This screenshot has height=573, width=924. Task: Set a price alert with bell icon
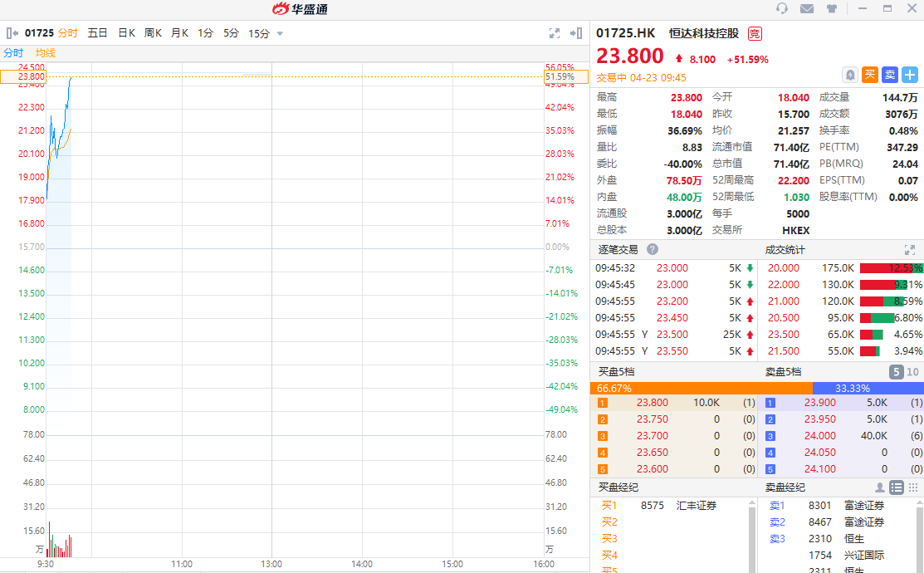point(850,75)
